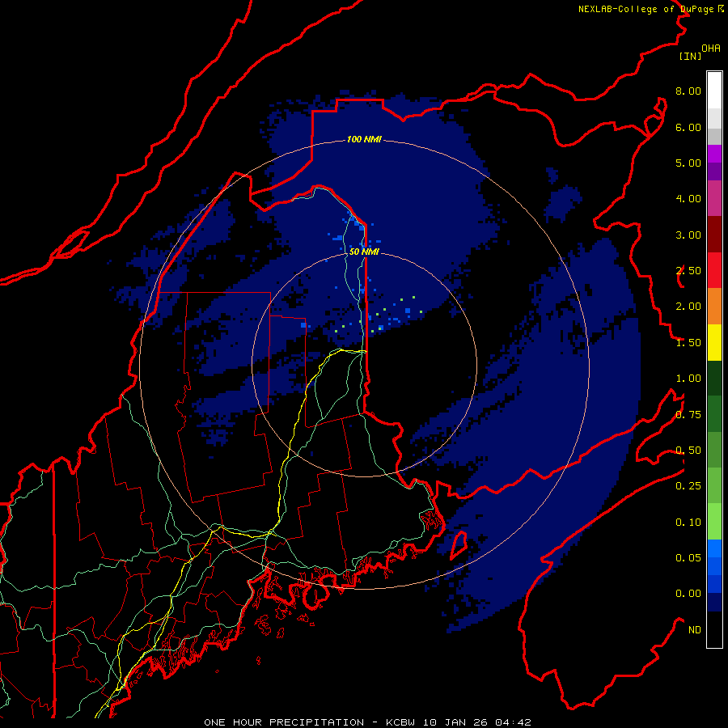Click the 1.50 legend value
The height and width of the screenshot is (728, 728).
(x=688, y=343)
